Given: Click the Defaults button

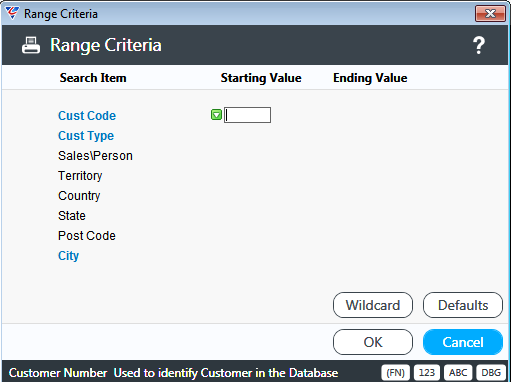Looking at the screenshot, I should [x=463, y=305].
